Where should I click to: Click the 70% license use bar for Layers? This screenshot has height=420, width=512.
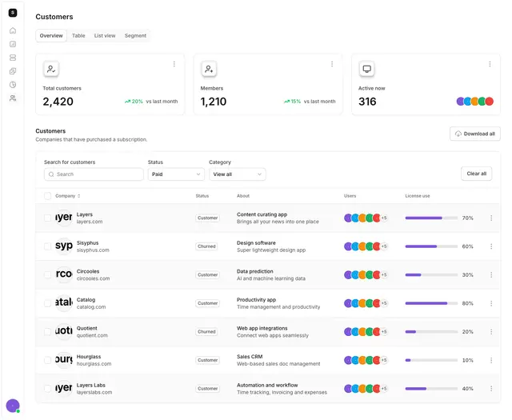(431, 218)
